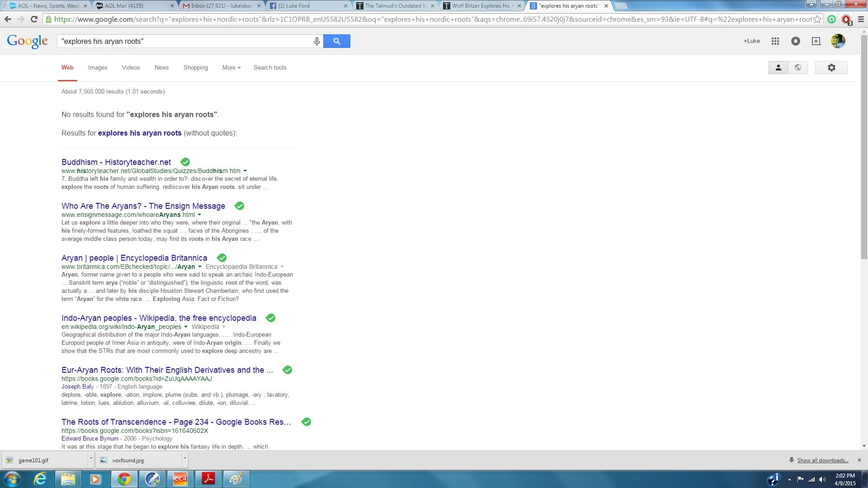This screenshot has height=488, width=868.
Task: Click Chrome back arrow
Action: click(8, 19)
